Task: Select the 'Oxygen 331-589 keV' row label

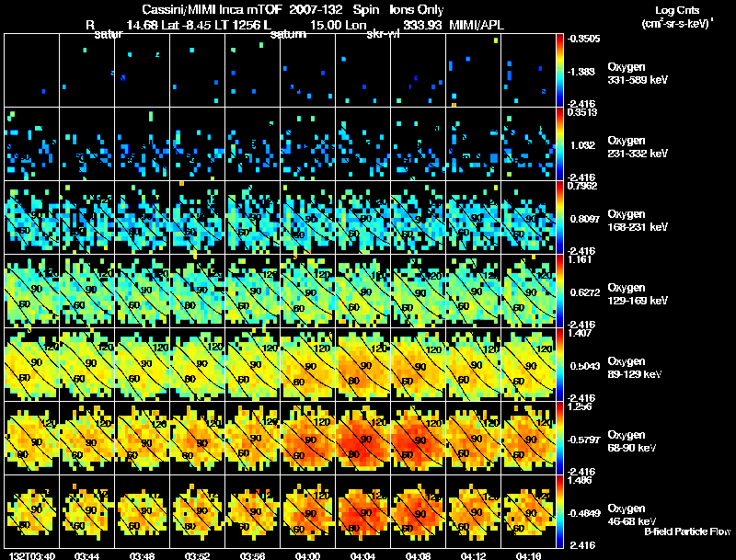Action: tap(638, 74)
